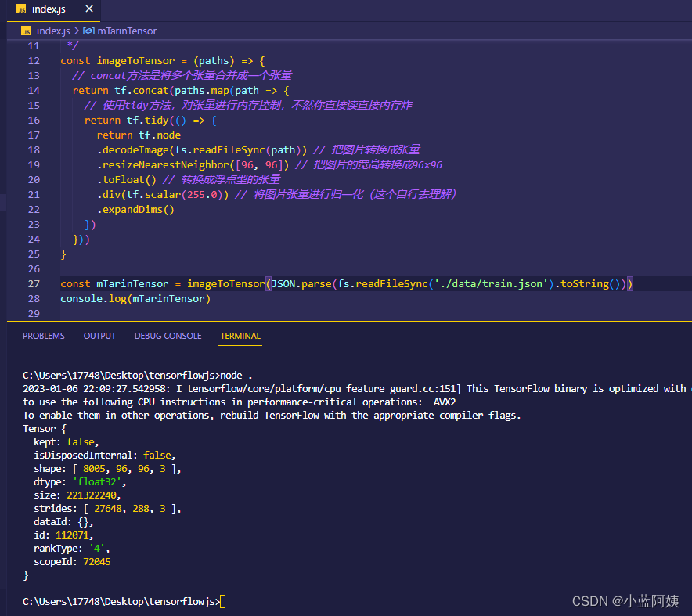Click the comment on line 13 about concat
Viewport: 692px width, 616px height.
pyautogui.click(x=182, y=75)
